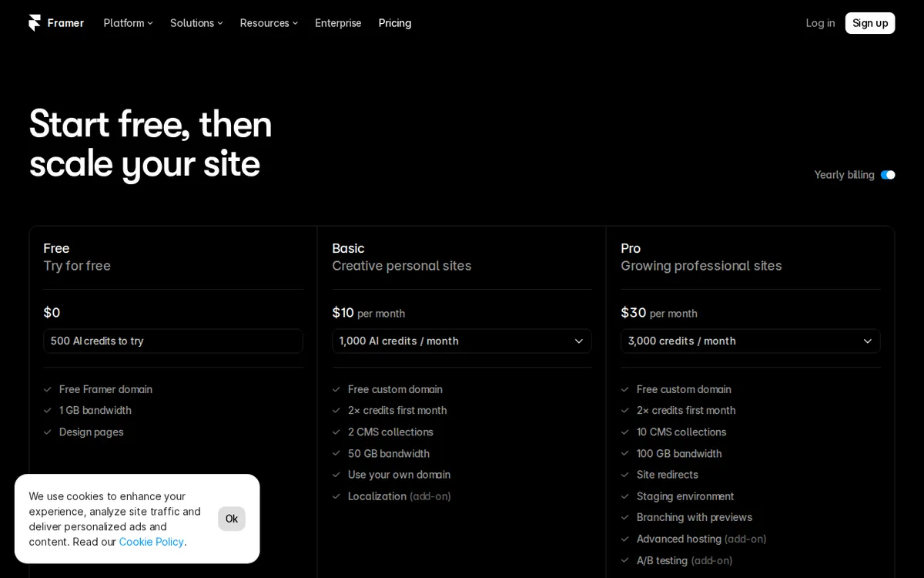Screen dimensions: 924x578
Task: Click the Start free, then scale heading
Action: [151, 143]
